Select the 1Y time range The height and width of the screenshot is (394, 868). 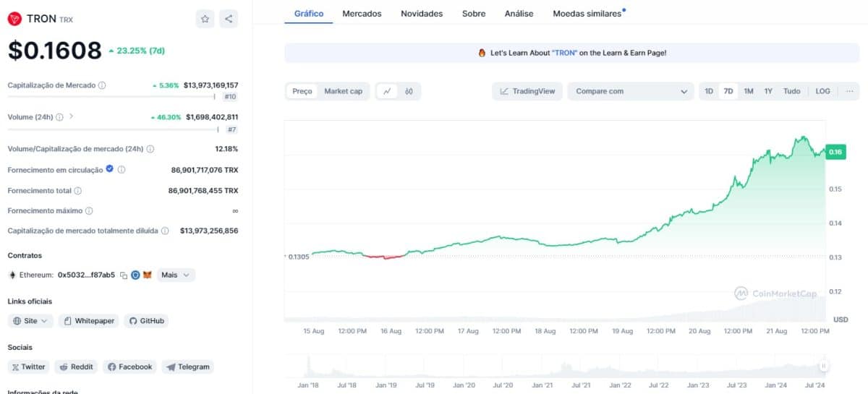(768, 91)
